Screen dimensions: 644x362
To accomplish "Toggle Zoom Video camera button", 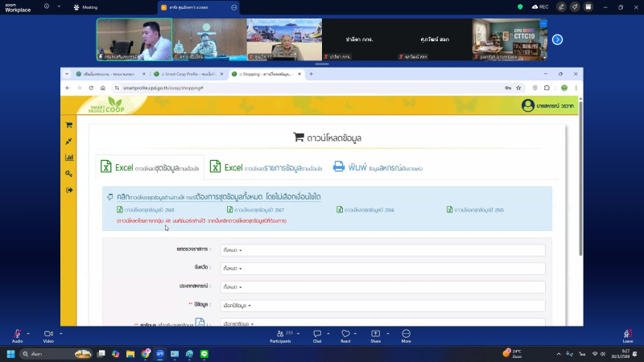I will (48, 335).
